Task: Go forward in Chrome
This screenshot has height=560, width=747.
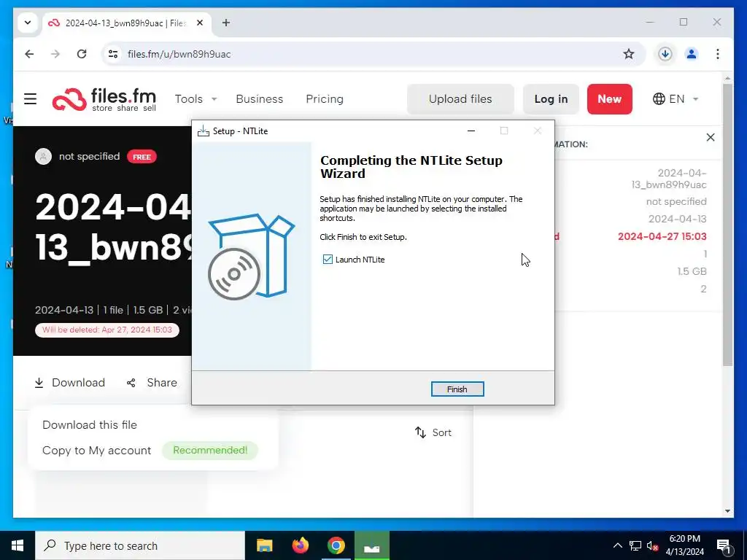Action: pyautogui.click(x=55, y=54)
